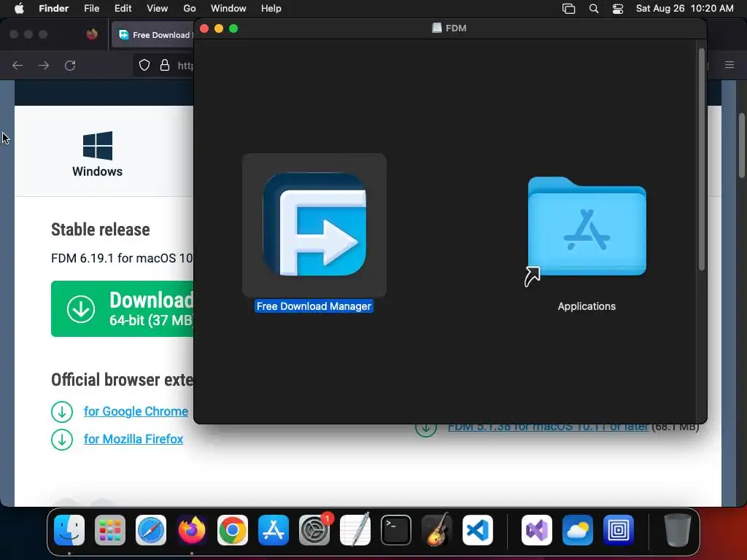The image size is (747, 560).
Task: Open the extension link for Google Chrome
Action: coord(136,411)
